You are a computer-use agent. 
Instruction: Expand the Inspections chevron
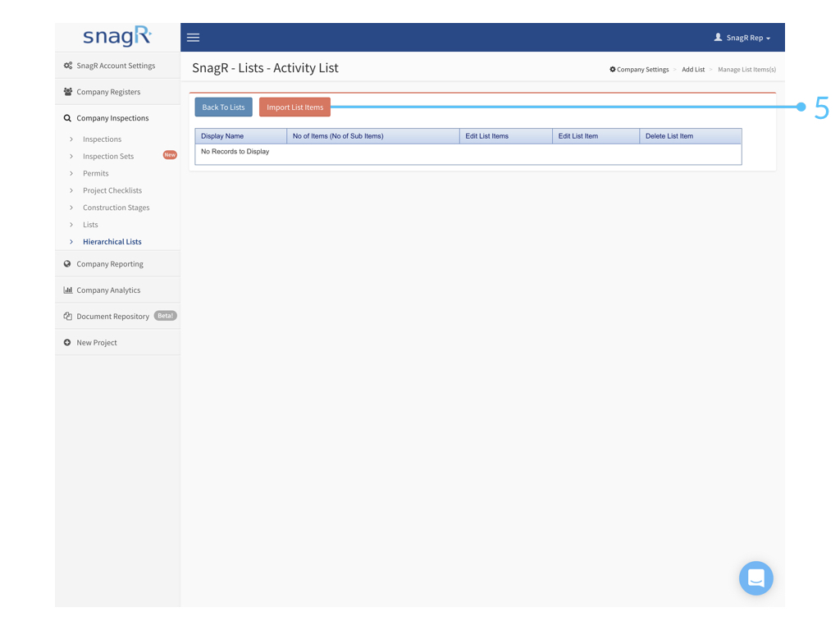point(71,139)
